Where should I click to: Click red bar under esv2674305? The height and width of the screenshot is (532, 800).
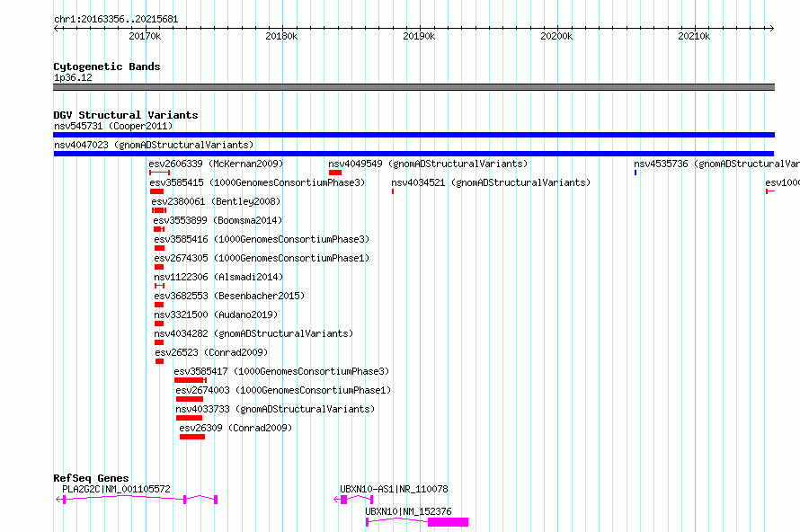pos(159,267)
